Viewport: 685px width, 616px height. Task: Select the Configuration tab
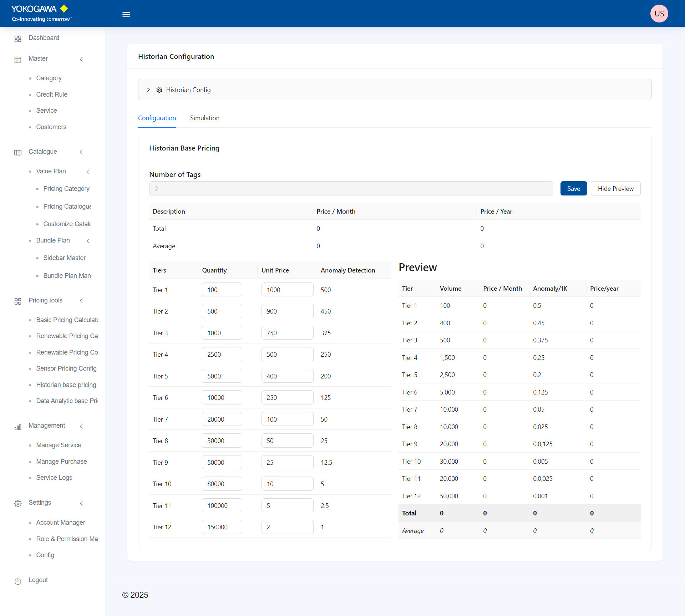coord(157,118)
